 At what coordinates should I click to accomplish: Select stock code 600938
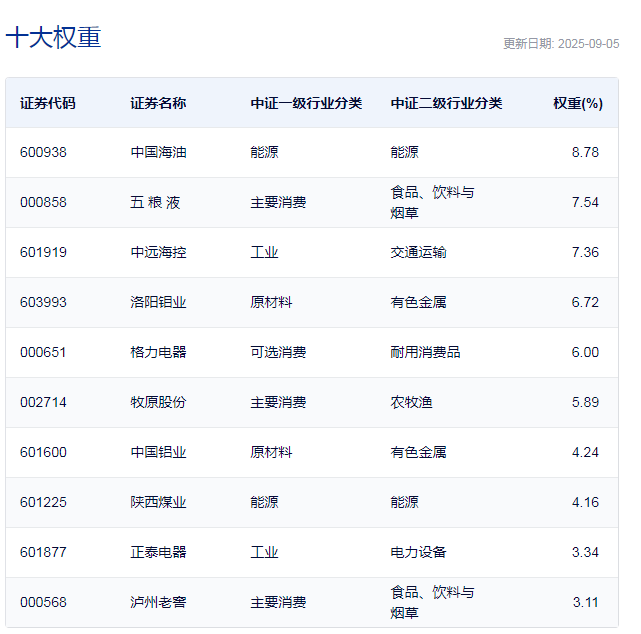[x=43, y=152]
